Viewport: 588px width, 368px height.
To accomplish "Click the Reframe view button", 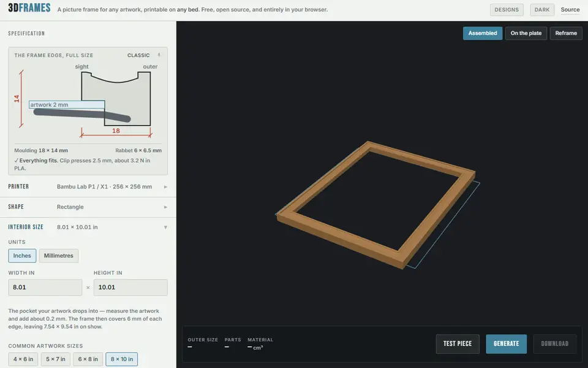I will click(566, 33).
